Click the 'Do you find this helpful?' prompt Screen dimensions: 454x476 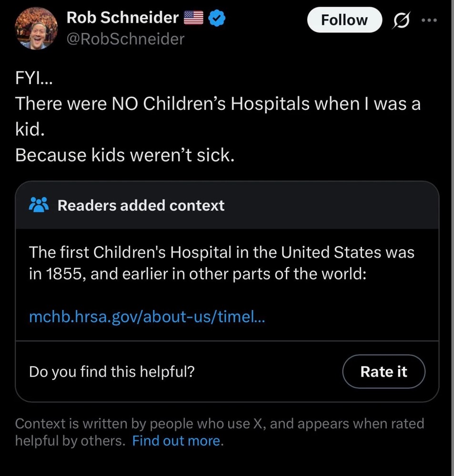coord(111,372)
